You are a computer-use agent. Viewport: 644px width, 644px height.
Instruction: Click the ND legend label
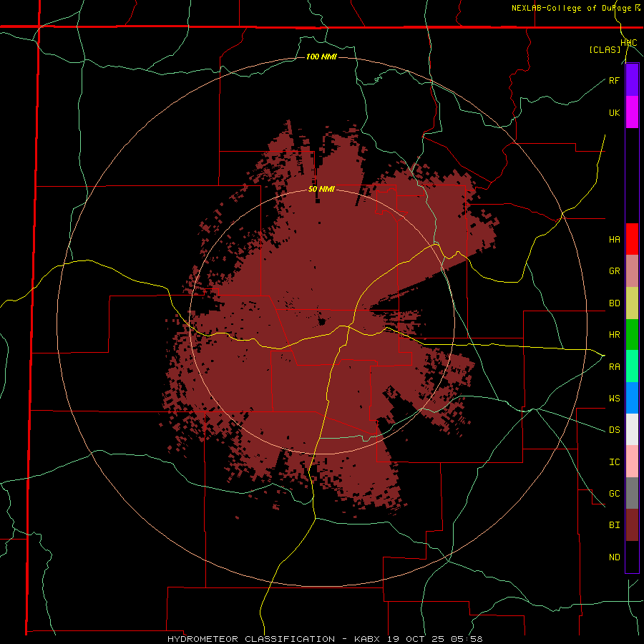[614, 557]
